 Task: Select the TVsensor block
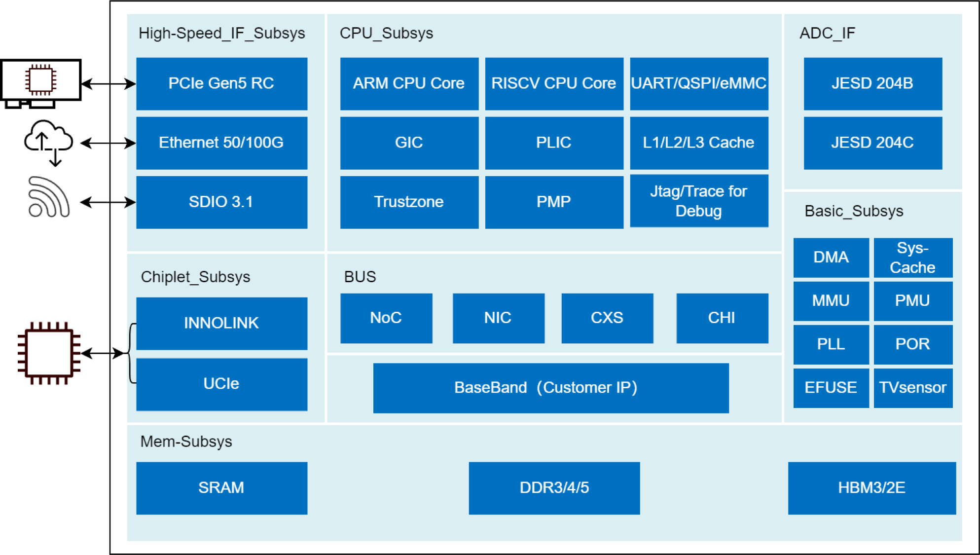tap(913, 388)
